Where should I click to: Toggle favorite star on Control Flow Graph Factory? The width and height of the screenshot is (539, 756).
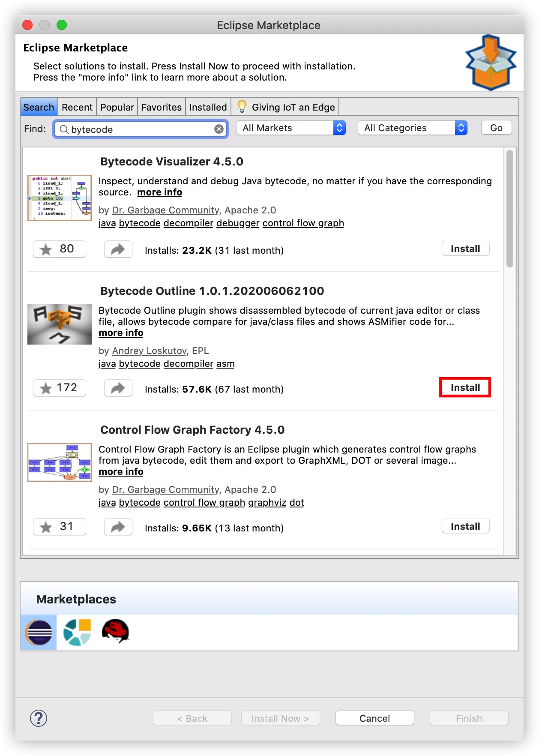pyautogui.click(x=60, y=527)
